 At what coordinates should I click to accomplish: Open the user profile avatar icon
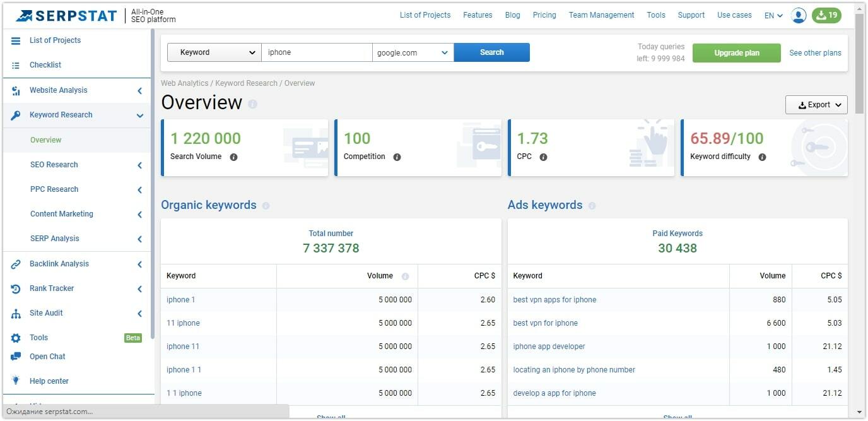[x=799, y=15]
